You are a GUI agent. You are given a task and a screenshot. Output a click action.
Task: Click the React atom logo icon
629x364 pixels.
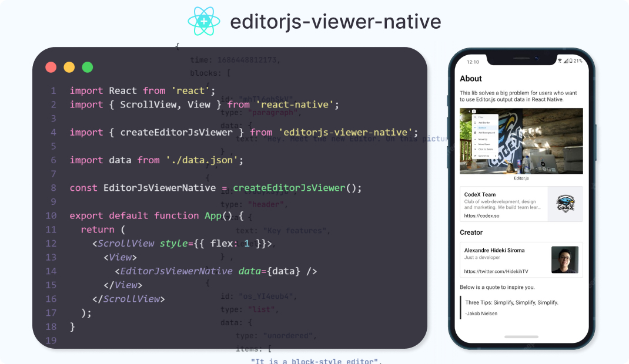click(x=204, y=21)
